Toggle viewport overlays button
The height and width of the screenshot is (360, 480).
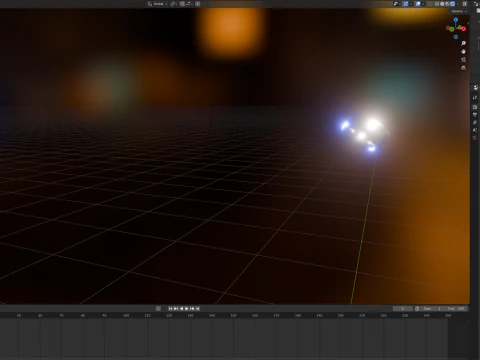pos(418,4)
